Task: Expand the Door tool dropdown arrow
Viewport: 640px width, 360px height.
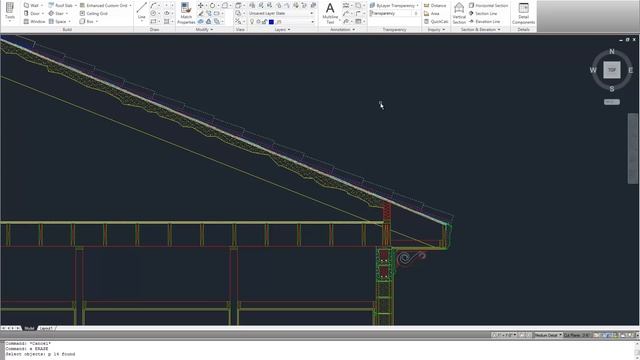Action: [42, 13]
